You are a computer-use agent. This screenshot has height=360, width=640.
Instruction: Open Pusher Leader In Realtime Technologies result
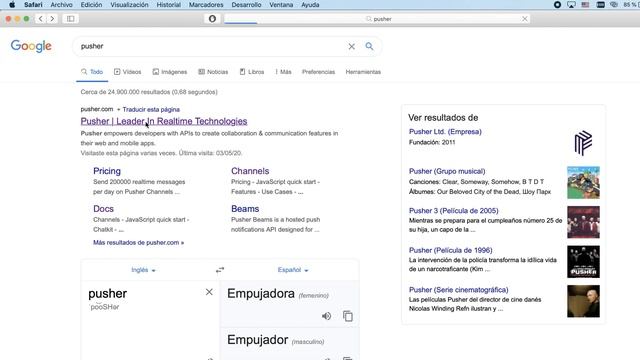point(164,121)
